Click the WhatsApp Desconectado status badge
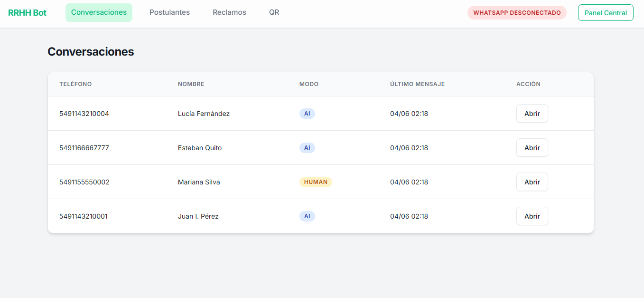 pos(517,13)
